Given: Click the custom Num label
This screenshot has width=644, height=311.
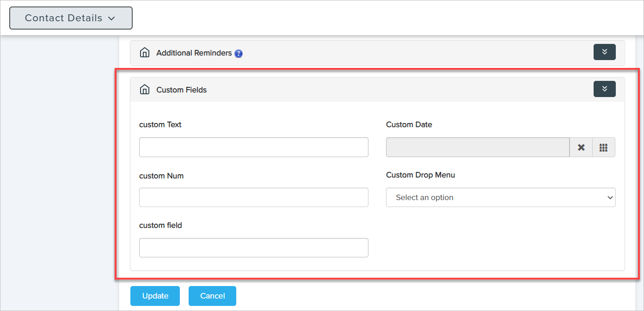Looking at the screenshot, I should [x=161, y=176].
